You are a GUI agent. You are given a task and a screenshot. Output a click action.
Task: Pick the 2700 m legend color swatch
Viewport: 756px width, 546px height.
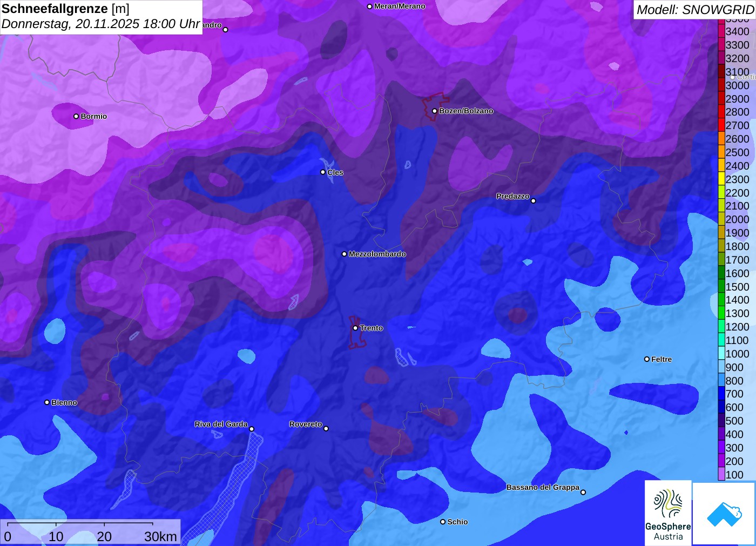[721, 125]
